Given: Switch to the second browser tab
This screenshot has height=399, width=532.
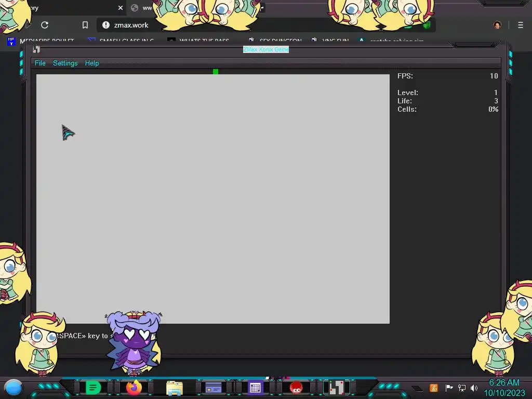Looking at the screenshot, I should 142,8.
